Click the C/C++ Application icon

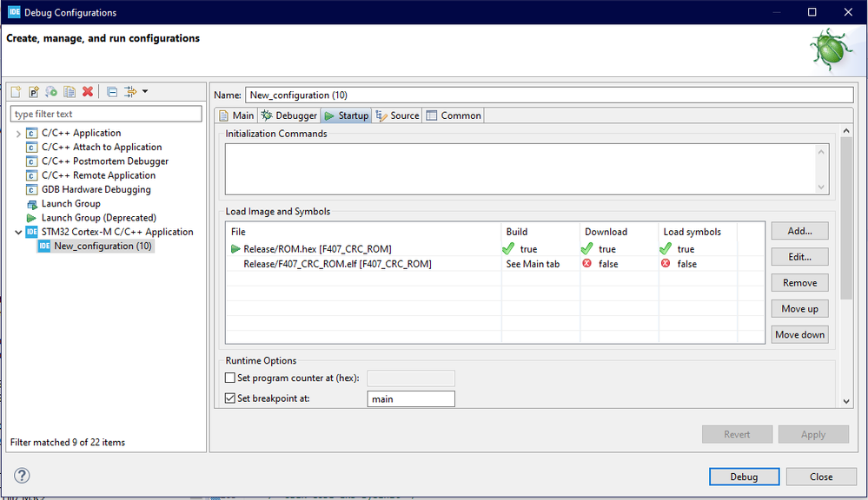31,134
